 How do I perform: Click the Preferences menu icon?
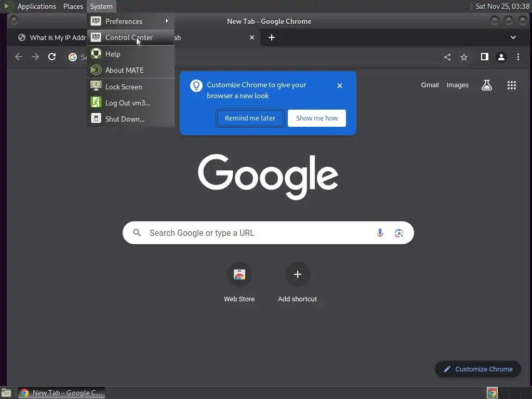tap(96, 21)
